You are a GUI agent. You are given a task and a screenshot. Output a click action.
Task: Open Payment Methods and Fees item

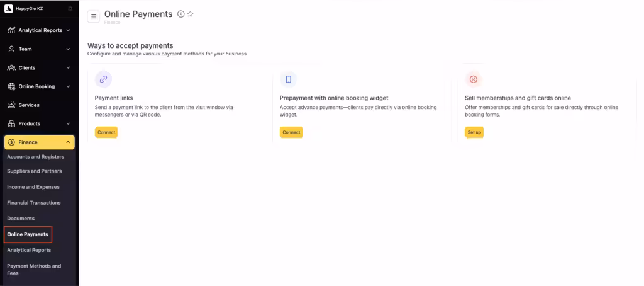coord(34,270)
